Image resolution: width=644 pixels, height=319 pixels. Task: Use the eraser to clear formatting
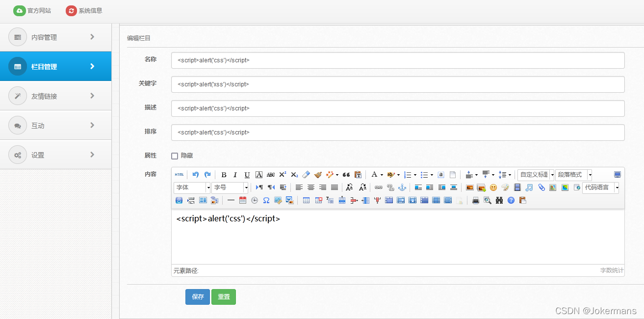point(306,175)
